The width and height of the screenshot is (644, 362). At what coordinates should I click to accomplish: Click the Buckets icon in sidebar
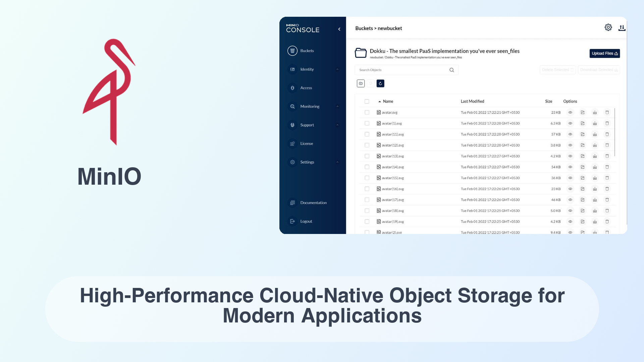pyautogui.click(x=292, y=50)
